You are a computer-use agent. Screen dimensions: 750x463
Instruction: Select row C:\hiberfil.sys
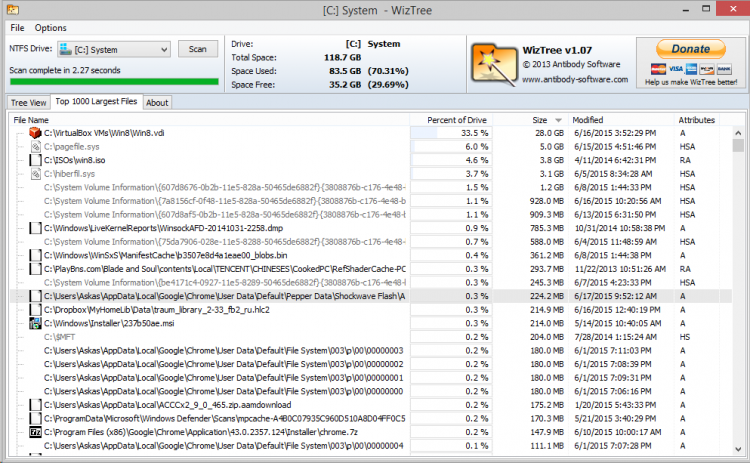pyautogui.click(x=371, y=174)
